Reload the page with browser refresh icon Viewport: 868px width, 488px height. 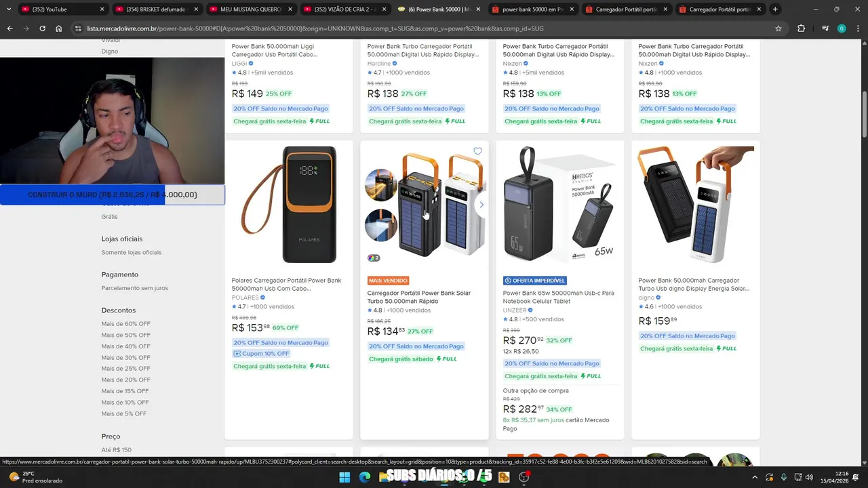42,28
